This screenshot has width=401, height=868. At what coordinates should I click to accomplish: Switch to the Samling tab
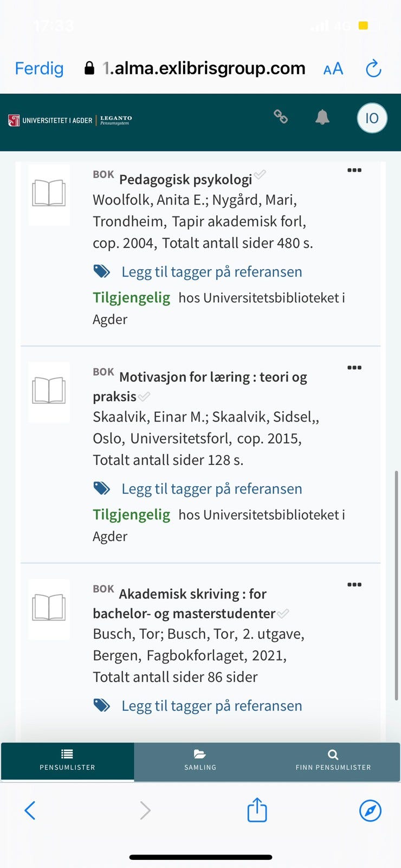click(x=200, y=759)
